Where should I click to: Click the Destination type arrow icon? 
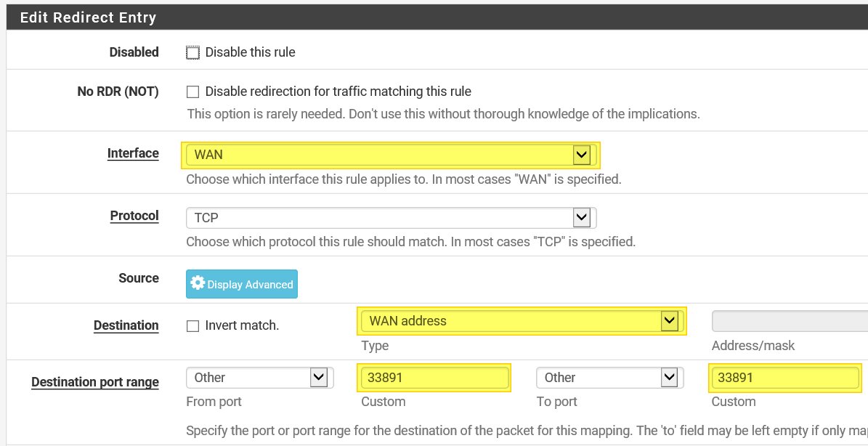(669, 320)
